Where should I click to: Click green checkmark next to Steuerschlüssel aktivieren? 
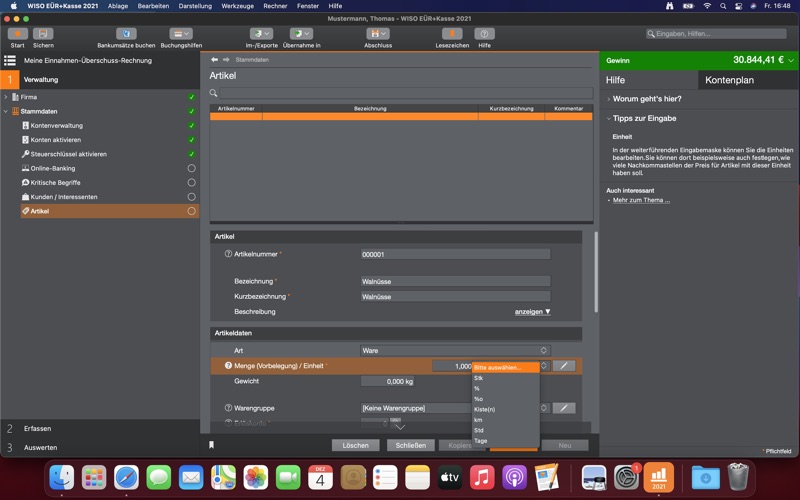(191, 154)
